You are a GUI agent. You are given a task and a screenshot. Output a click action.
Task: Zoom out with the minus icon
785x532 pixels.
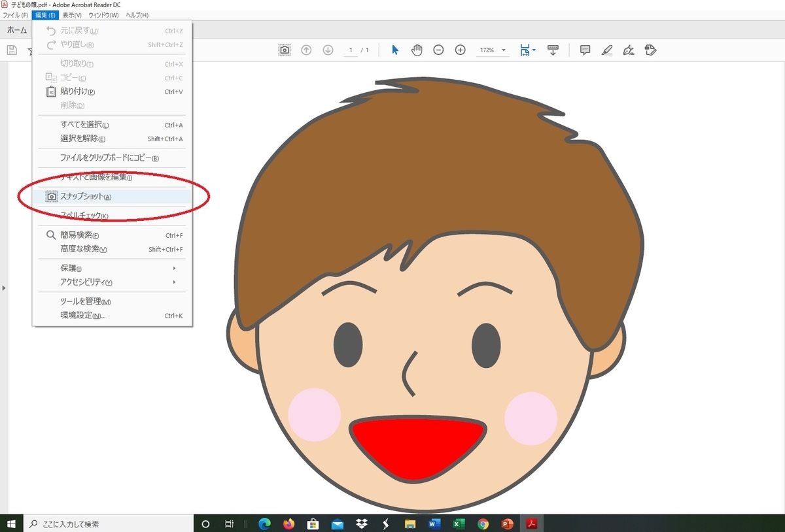click(439, 50)
